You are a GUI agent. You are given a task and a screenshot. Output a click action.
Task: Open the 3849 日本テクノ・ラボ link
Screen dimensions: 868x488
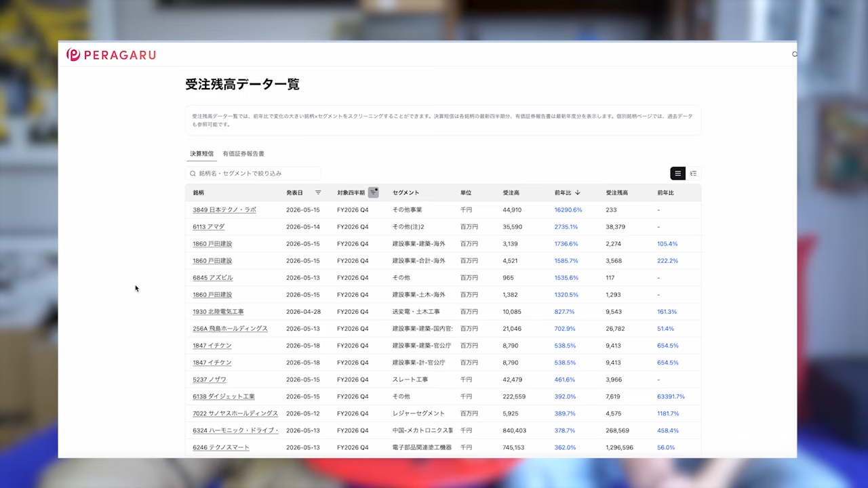tap(224, 210)
